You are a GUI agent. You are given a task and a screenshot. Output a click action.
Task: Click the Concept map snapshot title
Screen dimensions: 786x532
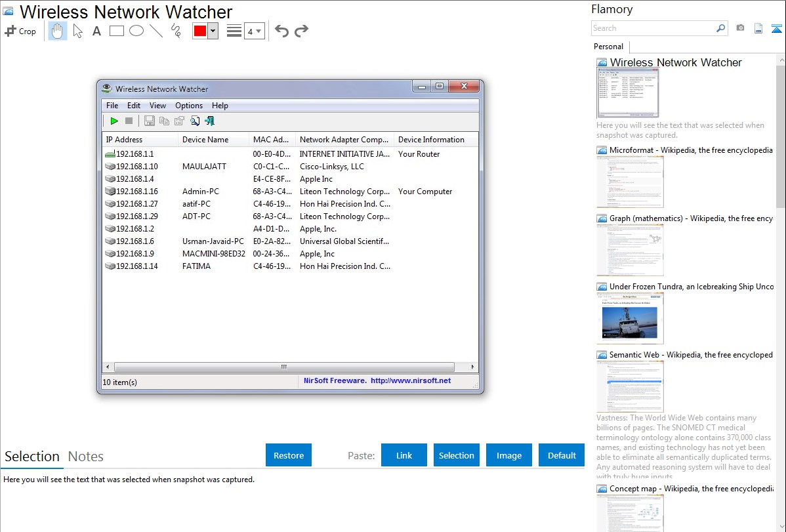tap(692, 489)
